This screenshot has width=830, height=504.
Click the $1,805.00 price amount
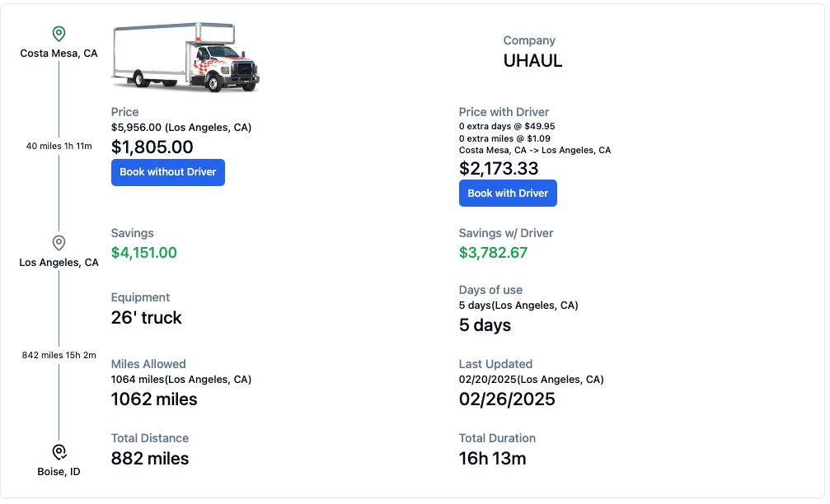(152, 147)
